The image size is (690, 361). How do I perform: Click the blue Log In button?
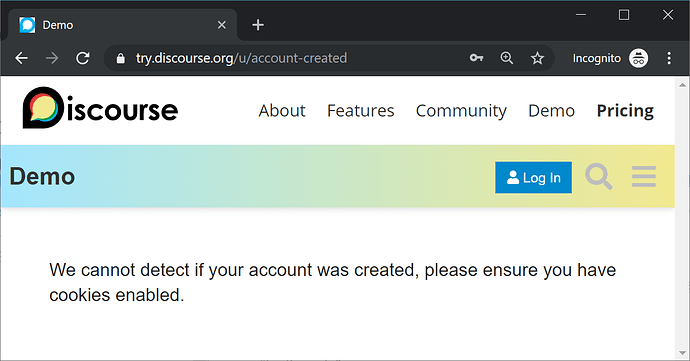click(x=533, y=177)
